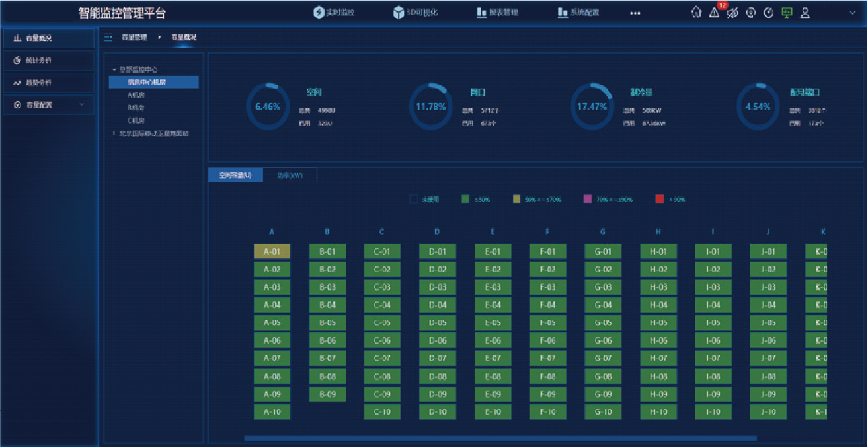
Task: Click the A-01 cabinet block
Action: (x=272, y=252)
